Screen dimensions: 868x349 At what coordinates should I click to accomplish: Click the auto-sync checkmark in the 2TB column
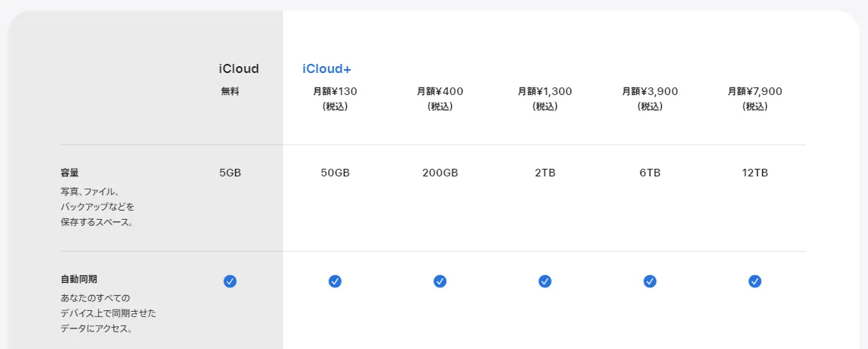[545, 281]
